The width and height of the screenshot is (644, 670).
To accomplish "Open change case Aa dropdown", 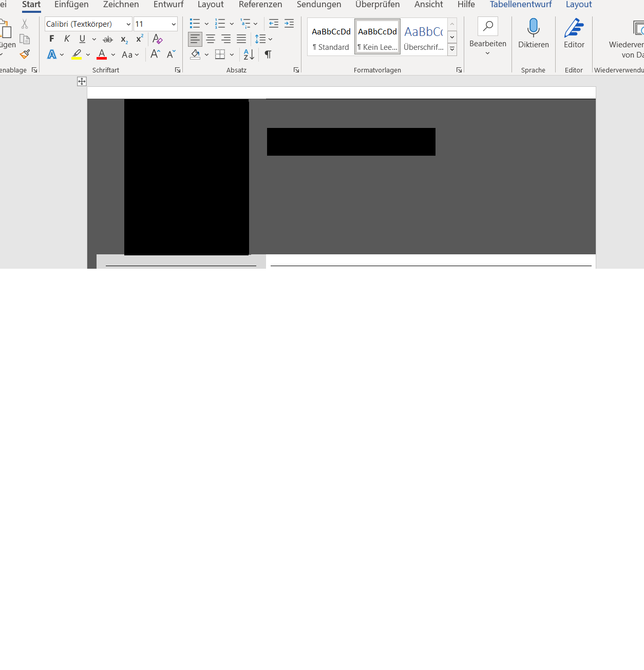I will tap(130, 54).
